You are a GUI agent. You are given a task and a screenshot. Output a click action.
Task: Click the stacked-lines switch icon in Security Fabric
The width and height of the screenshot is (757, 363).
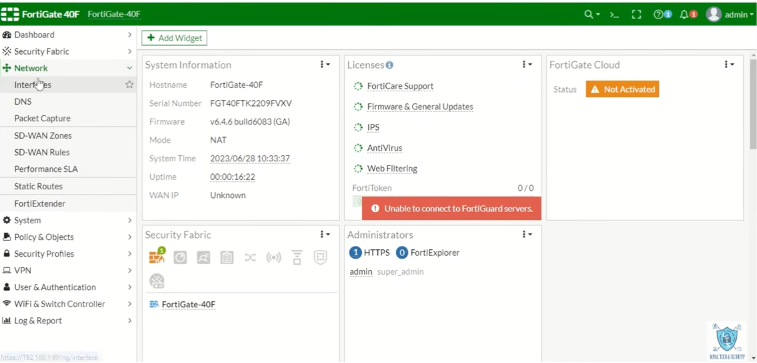click(297, 257)
